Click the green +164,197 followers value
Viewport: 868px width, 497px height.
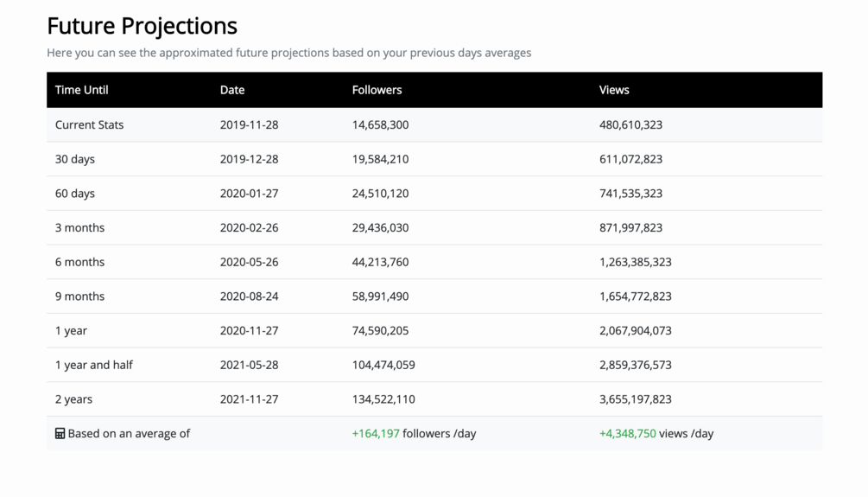[376, 434]
